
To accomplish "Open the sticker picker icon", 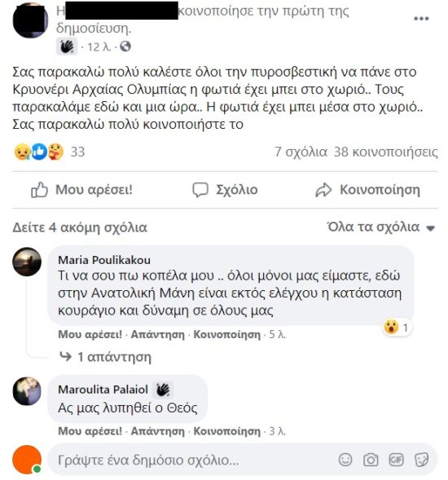I will (x=421, y=460).
